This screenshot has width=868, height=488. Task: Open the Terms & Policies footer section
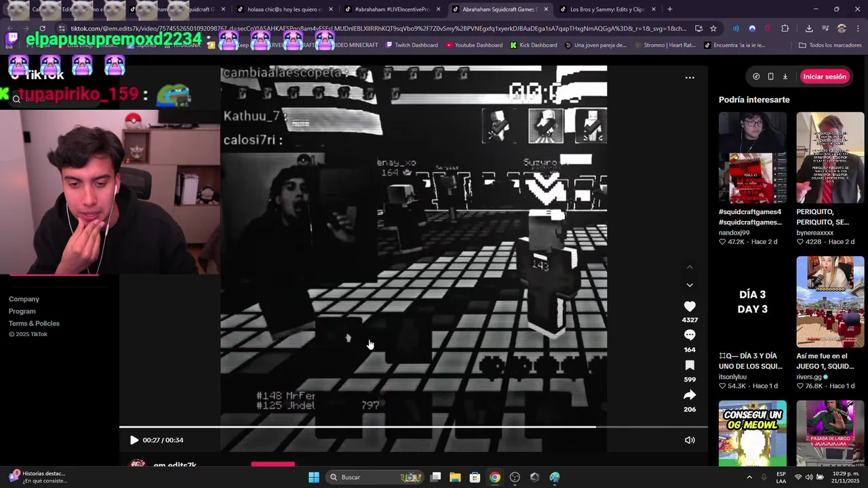(34, 323)
